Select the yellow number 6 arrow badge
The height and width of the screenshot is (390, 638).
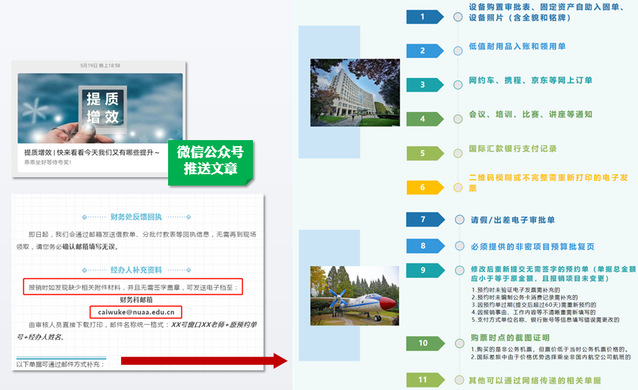[x=424, y=187]
